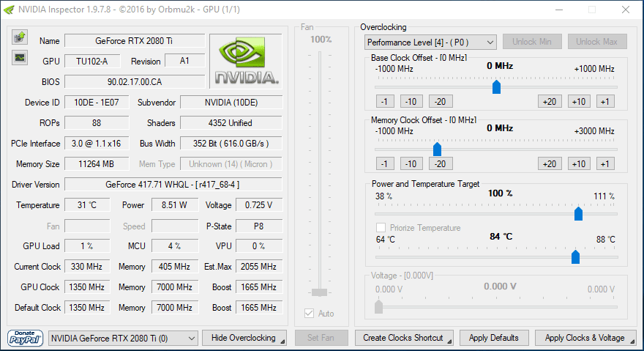Click the Memory value 405 MHz

coord(175,267)
